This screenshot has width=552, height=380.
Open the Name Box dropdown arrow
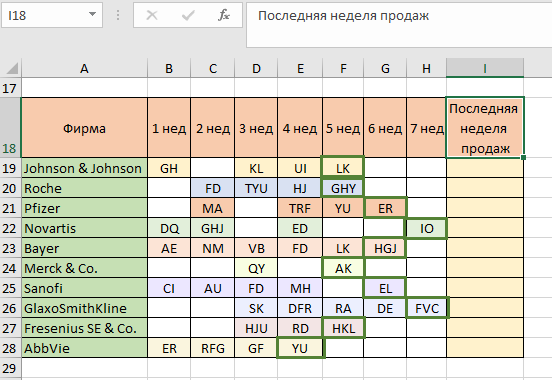pyautogui.click(x=92, y=14)
